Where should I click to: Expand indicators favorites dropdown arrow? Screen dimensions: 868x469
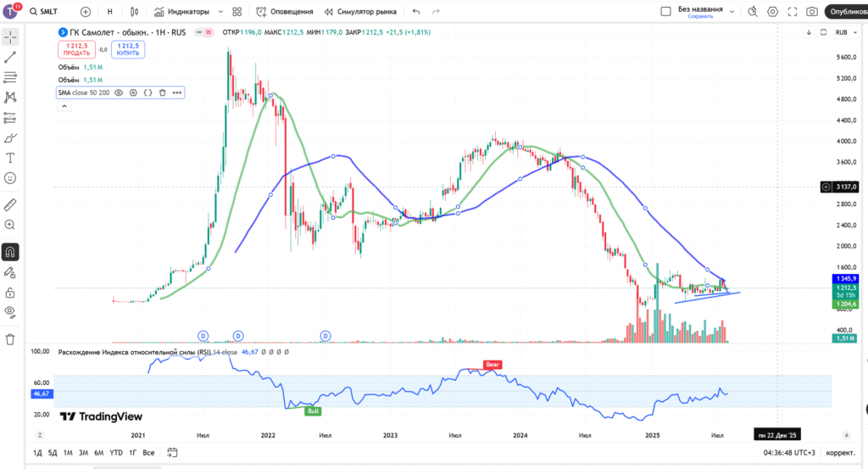tap(220, 12)
